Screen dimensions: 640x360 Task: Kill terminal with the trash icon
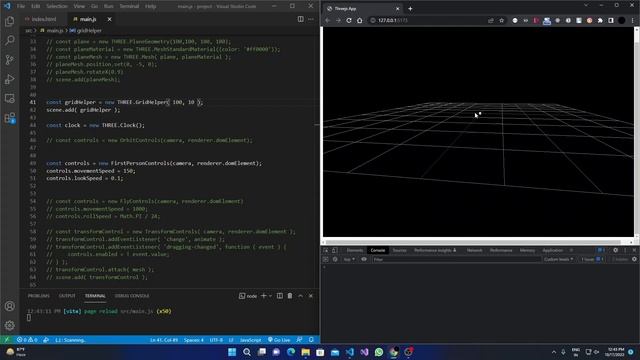tap(290, 296)
